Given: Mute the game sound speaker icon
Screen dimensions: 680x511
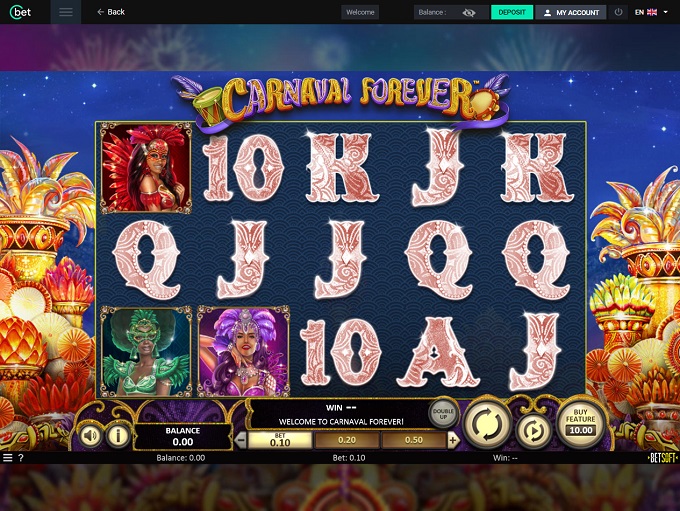Looking at the screenshot, I should (90, 436).
